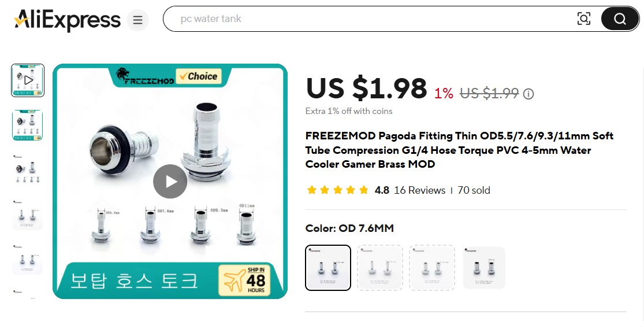Select the first video thumbnail in gallery
This screenshot has width=644, height=321.
coord(28,80)
